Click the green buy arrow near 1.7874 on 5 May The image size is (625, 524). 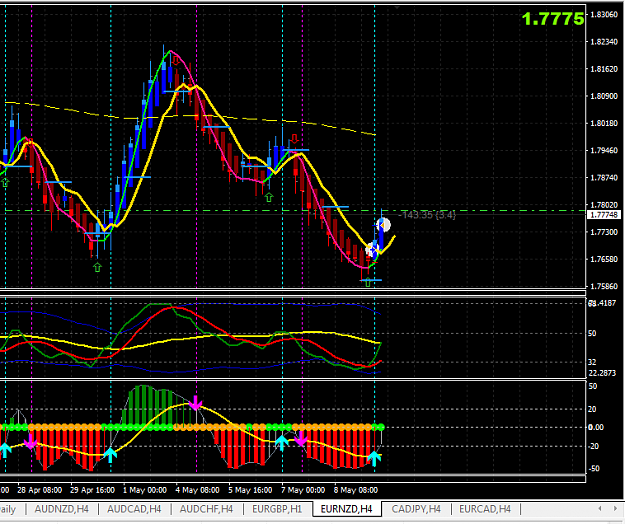tap(269, 197)
